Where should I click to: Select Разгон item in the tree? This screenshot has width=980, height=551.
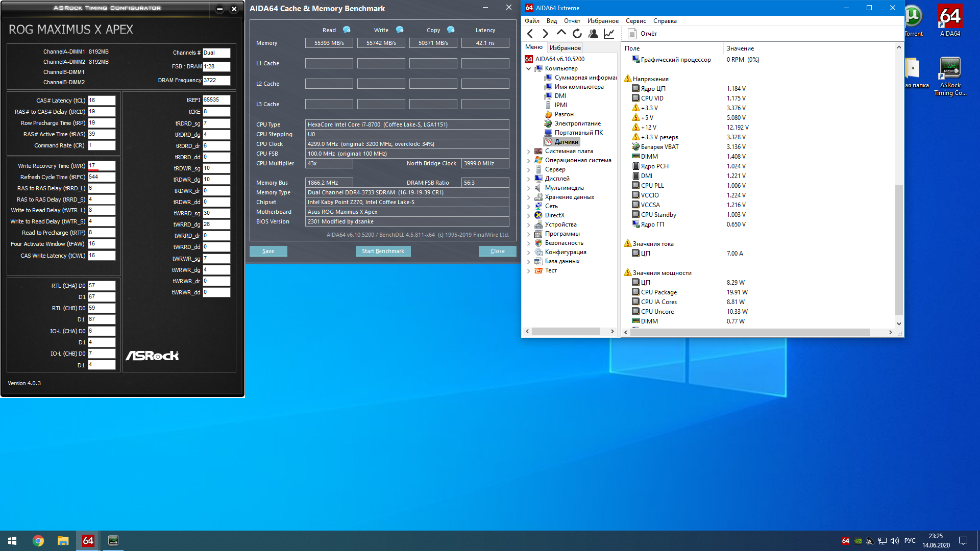pyautogui.click(x=564, y=114)
